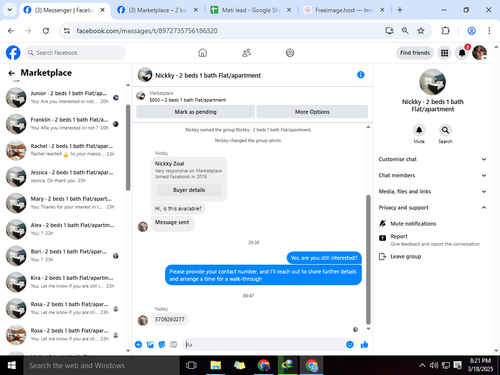Viewport: 500px width, 375px height.
Task: Toggle Mute notifications
Action: pos(407,223)
